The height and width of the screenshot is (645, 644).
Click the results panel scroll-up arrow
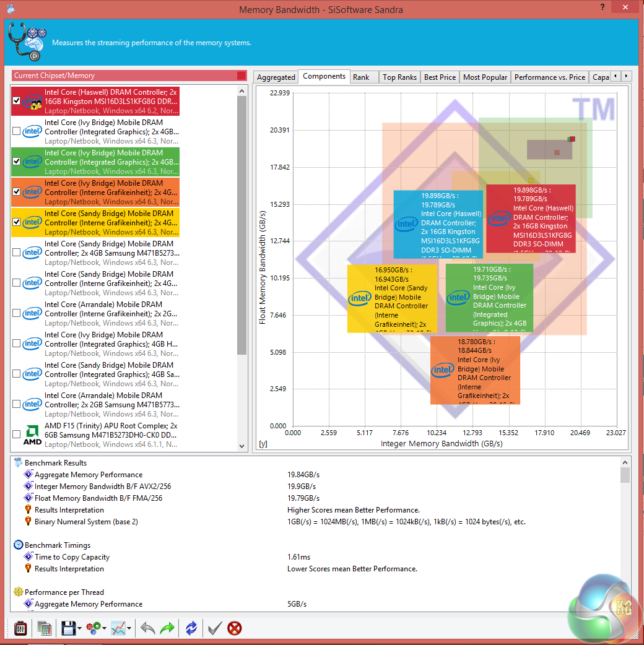[x=625, y=462]
